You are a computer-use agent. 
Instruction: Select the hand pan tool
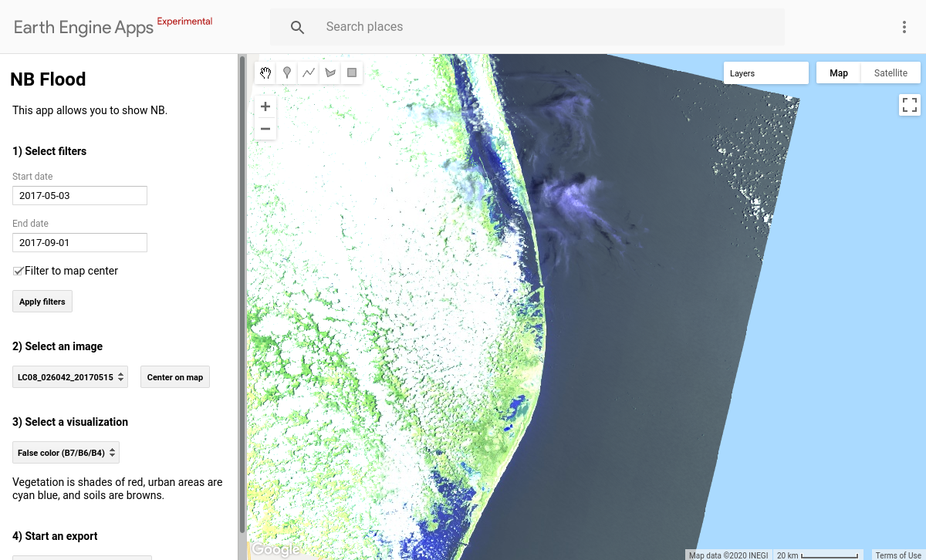coord(265,72)
